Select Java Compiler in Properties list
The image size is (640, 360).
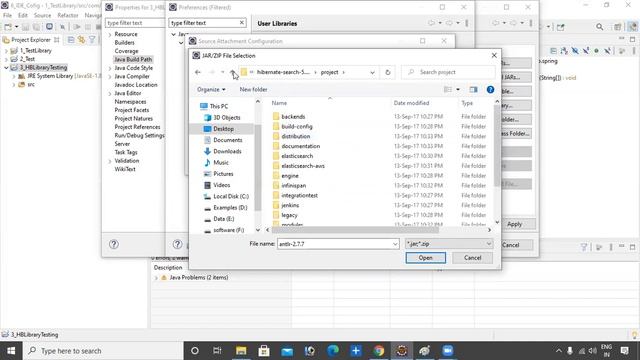132,76
